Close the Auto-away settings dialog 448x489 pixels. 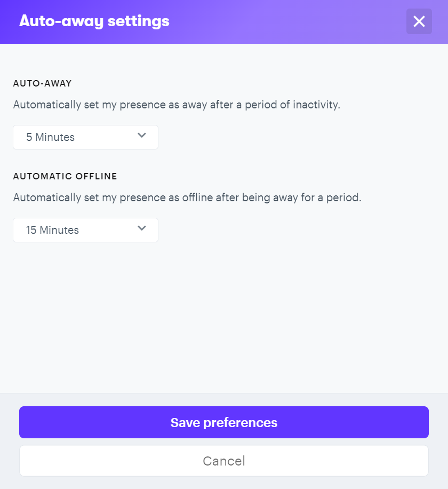click(x=419, y=21)
